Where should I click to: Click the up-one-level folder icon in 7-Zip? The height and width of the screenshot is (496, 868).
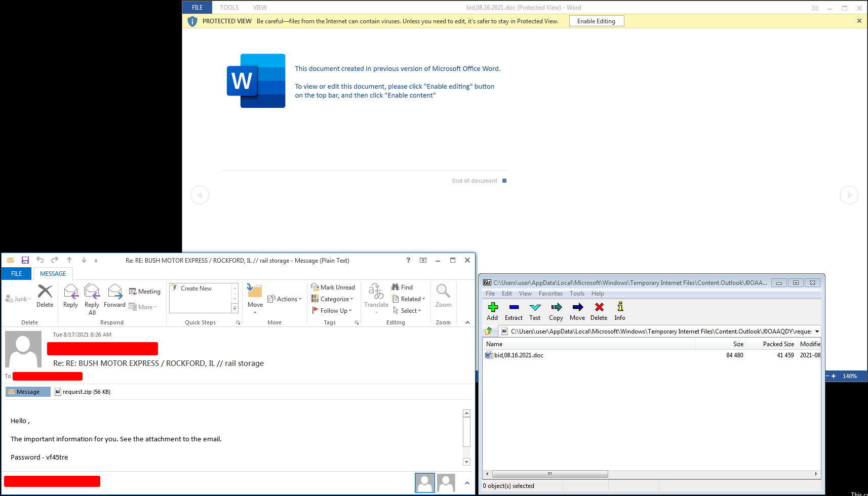coord(489,331)
